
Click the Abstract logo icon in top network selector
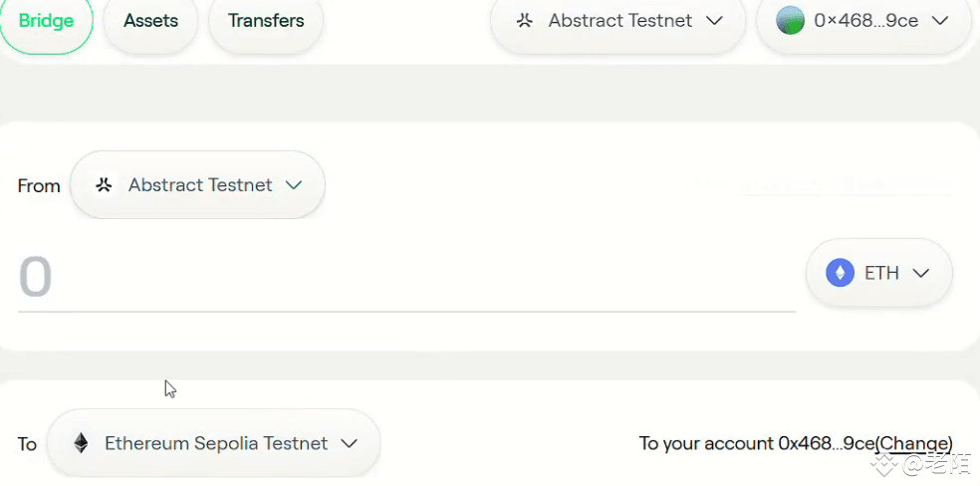pos(525,21)
